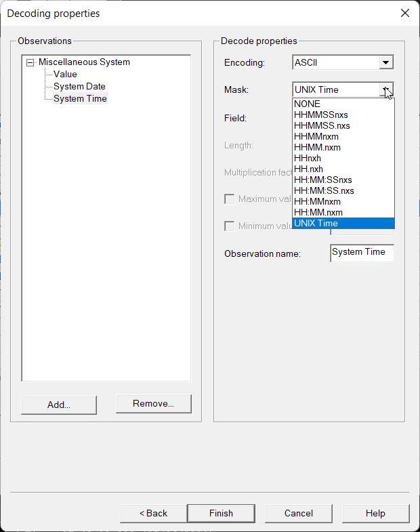The image size is (420, 532).
Task: Choose UNIX Time in the Mask list
Action: [x=343, y=223]
